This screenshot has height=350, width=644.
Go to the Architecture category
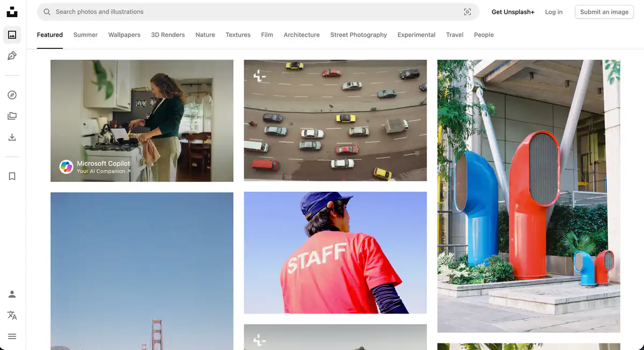point(302,35)
